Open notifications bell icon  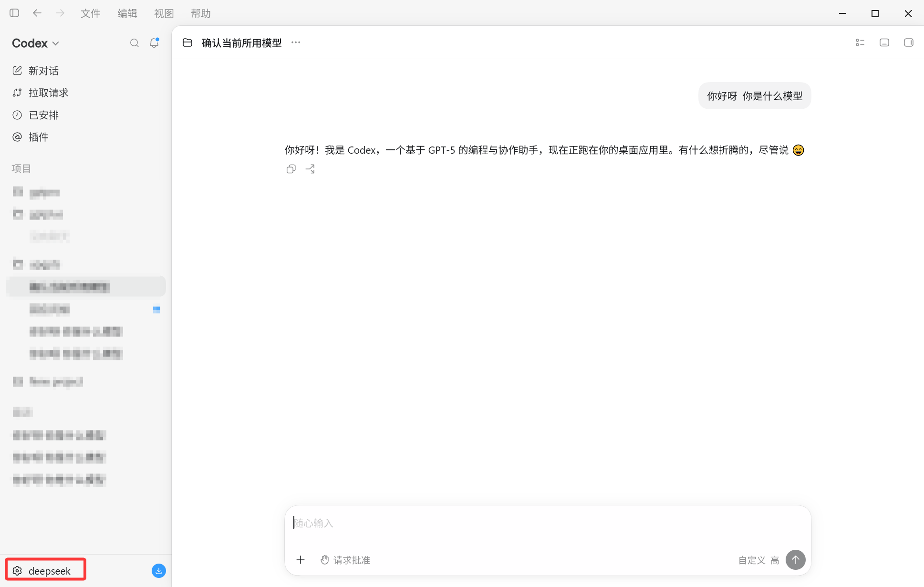154,42
